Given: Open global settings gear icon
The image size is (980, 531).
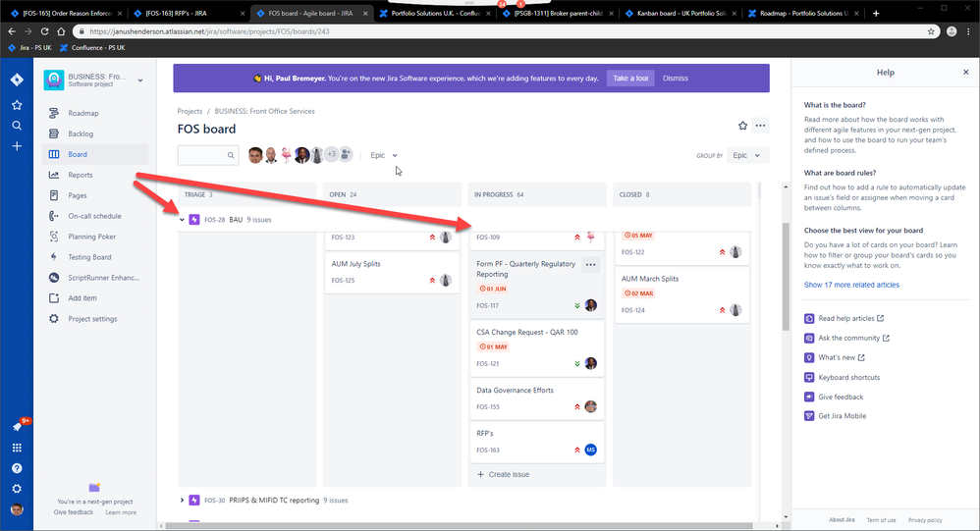Looking at the screenshot, I should 17,489.
